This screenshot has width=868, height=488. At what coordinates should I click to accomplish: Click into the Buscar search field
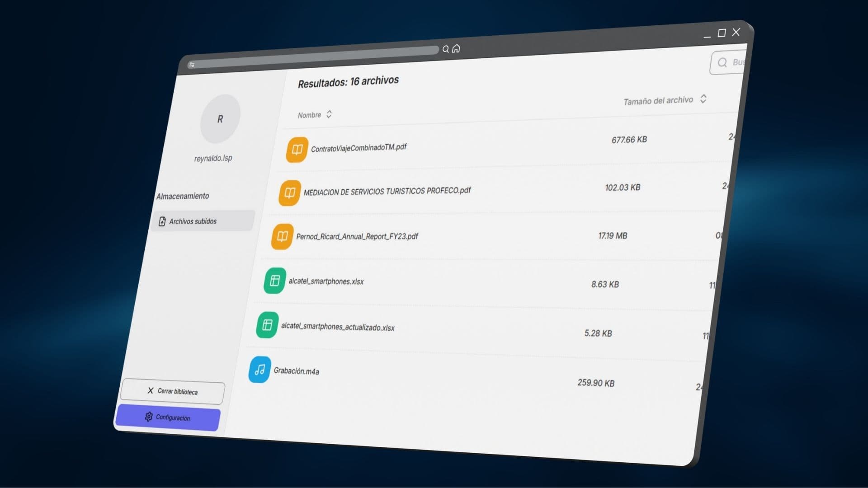coord(728,62)
